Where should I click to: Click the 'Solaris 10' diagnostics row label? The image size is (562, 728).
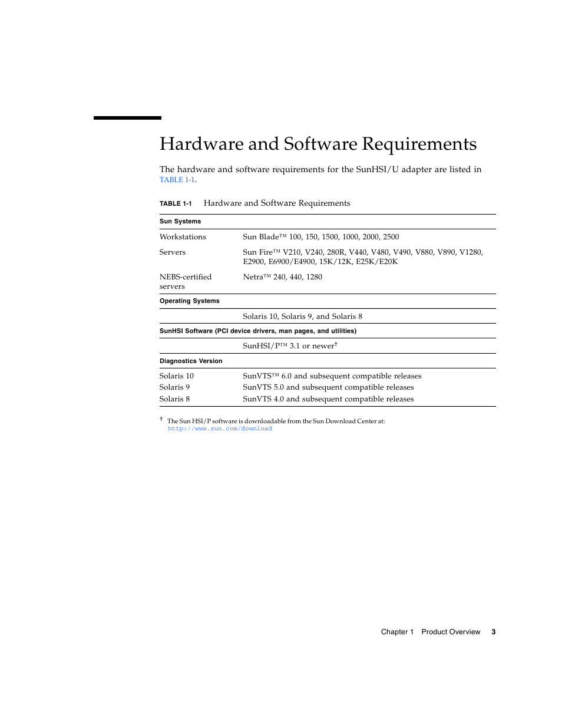pyautogui.click(x=177, y=376)
